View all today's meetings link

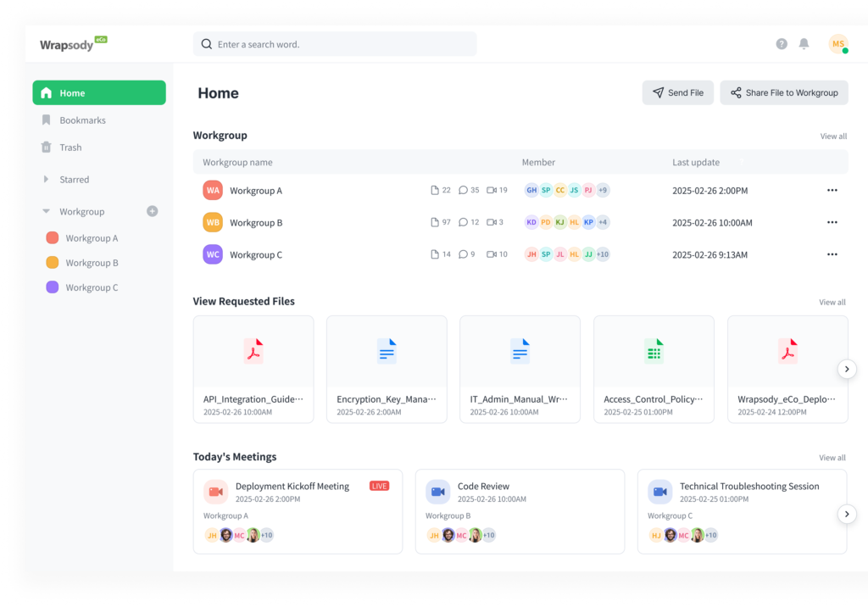832,458
